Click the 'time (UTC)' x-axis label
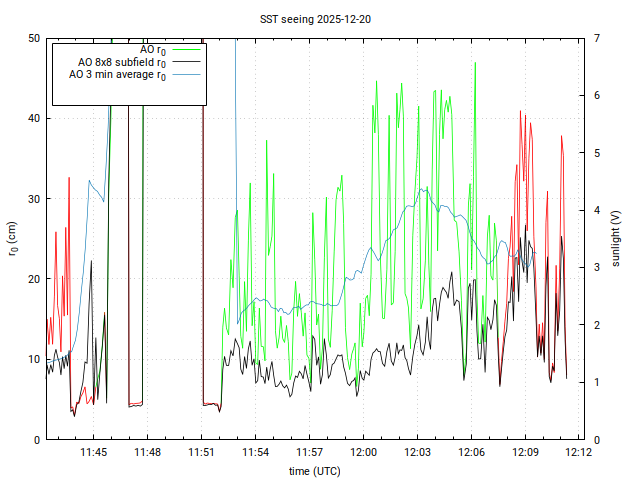640x480 pixels. point(313,470)
